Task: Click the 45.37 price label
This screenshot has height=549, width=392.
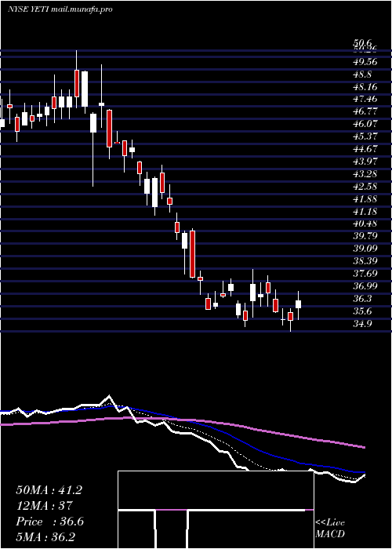Action: pyautogui.click(x=365, y=136)
